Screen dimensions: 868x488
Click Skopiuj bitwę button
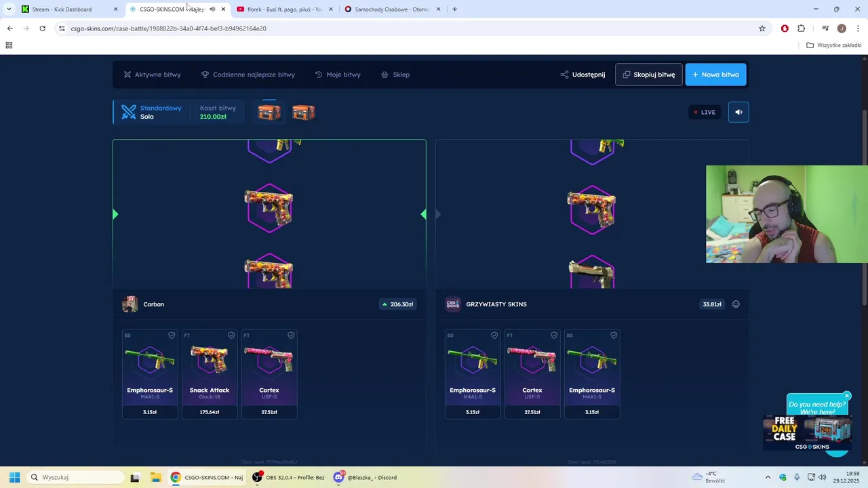(x=649, y=75)
